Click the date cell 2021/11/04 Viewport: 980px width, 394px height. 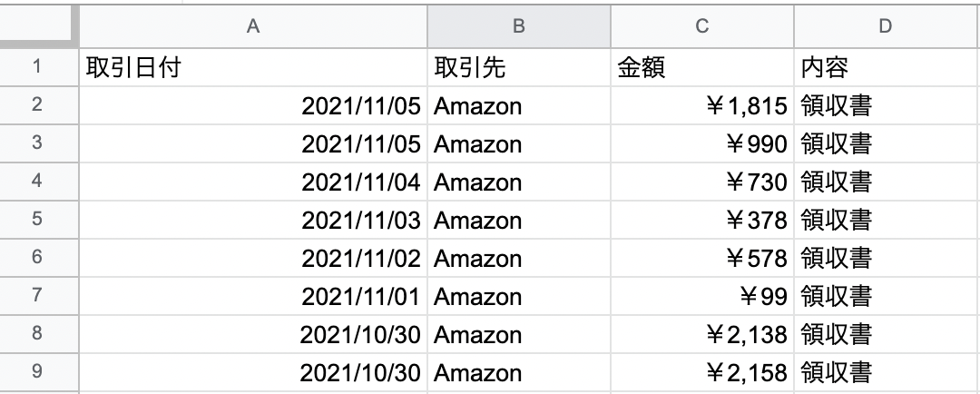coord(253,182)
